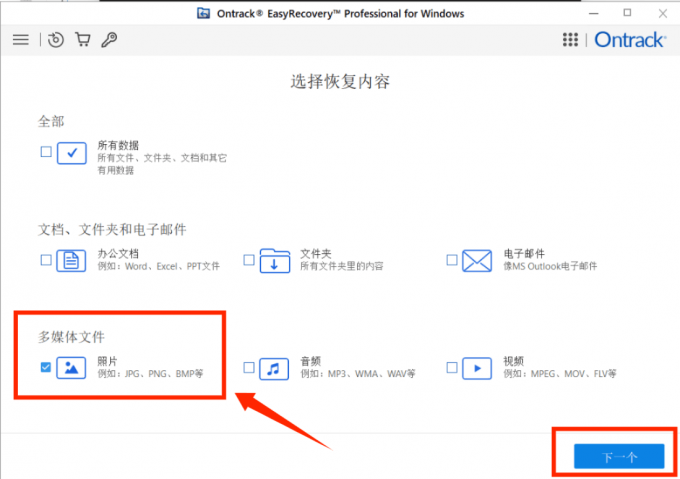Click the 音频 label text
The image size is (680, 479).
point(311,361)
